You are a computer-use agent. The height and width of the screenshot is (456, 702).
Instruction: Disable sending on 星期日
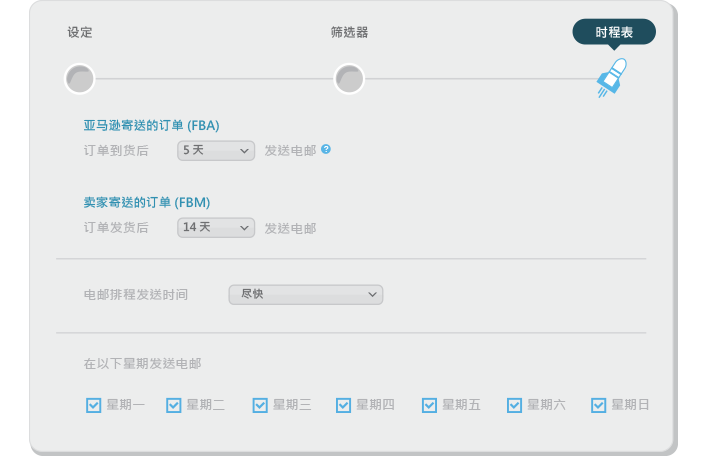pyautogui.click(x=598, y=405)
